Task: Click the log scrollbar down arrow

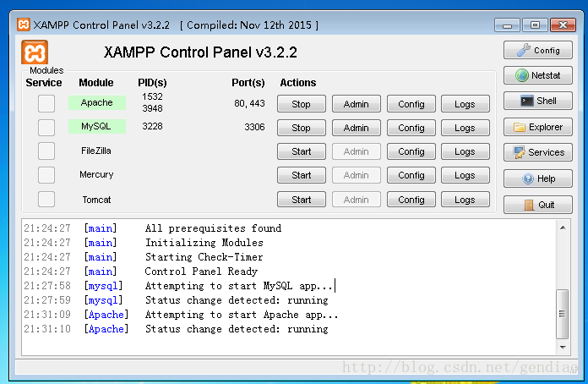Action: click(563, 348)
